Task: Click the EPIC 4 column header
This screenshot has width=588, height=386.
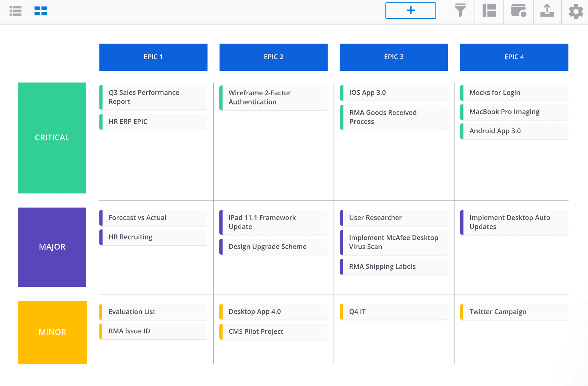Action: [514, 57]
